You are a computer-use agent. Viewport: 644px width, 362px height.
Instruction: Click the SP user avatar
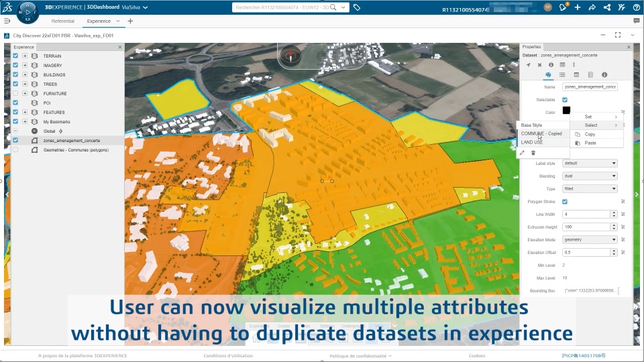pyautogui.click(x=548, y=7)
